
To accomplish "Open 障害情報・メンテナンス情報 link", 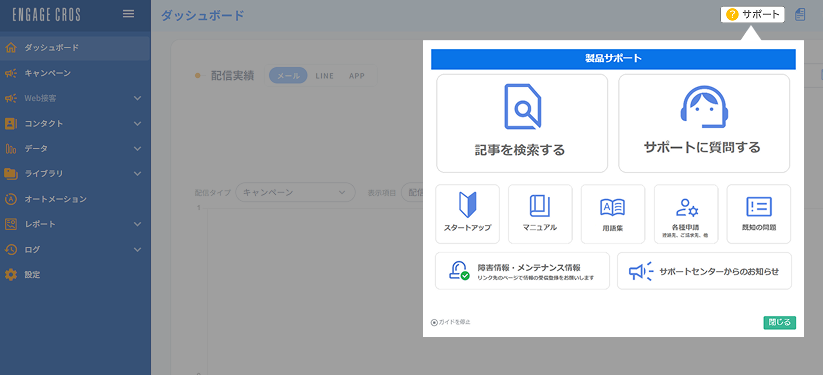I will click(x=522, y=271).
